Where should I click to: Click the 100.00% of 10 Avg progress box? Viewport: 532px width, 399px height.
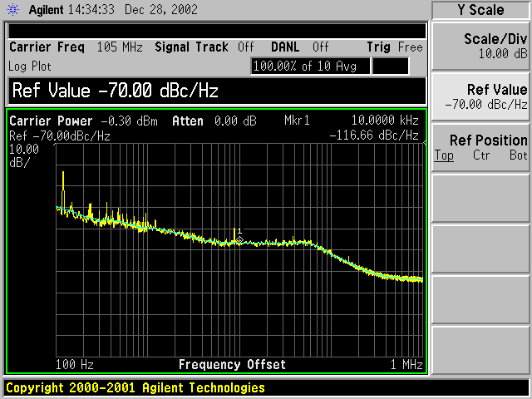coord(309,65)
